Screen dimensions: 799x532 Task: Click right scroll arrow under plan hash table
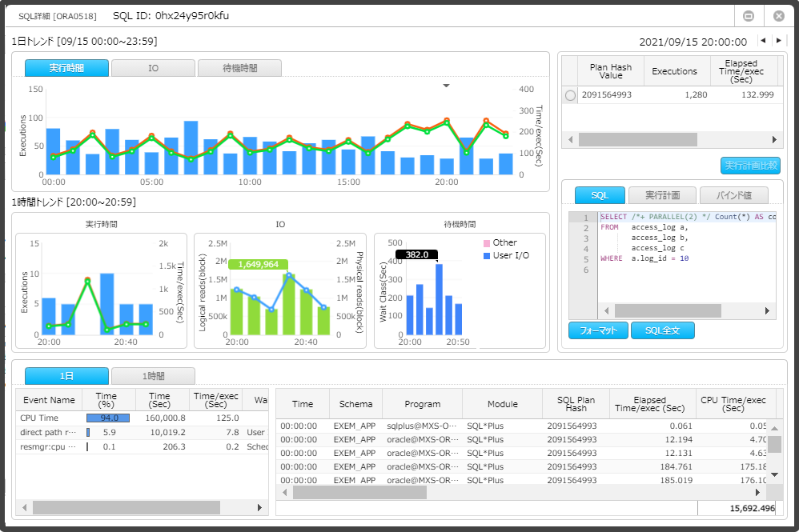point(774,139)
